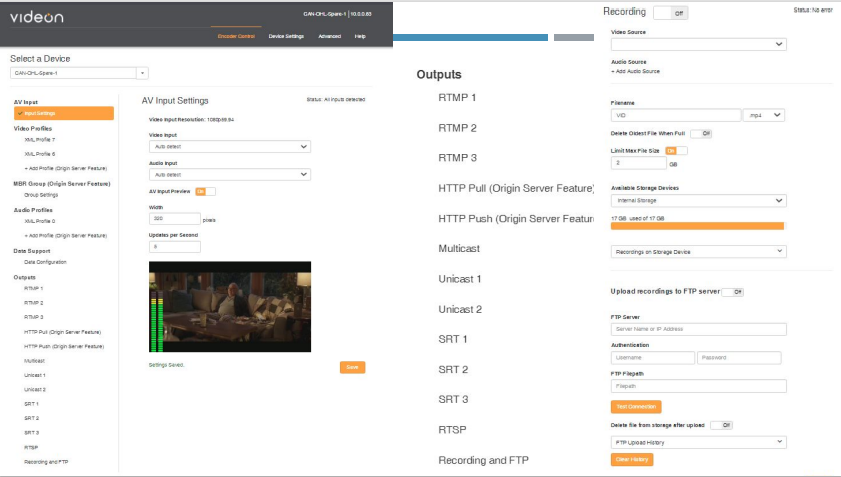The width and height of the screenshot is (841, 477).
Task: Disable the Limit Max File Size switch
Action: tap(677, 150)
